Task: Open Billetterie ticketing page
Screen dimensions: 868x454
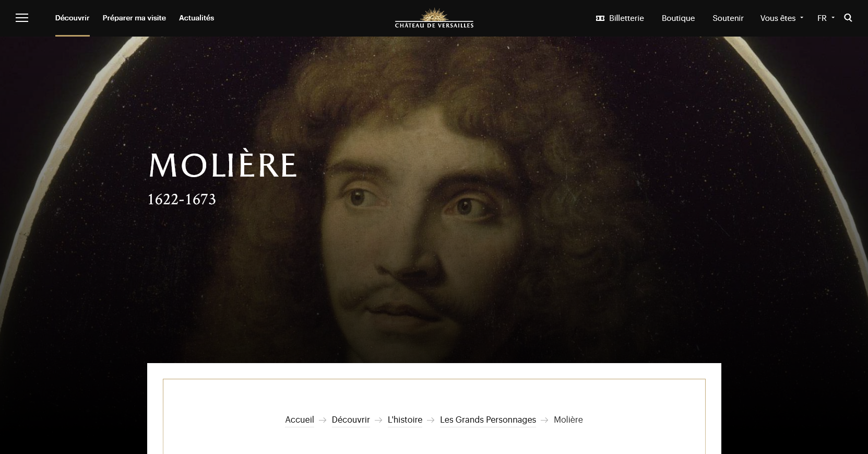Action: 626,18
